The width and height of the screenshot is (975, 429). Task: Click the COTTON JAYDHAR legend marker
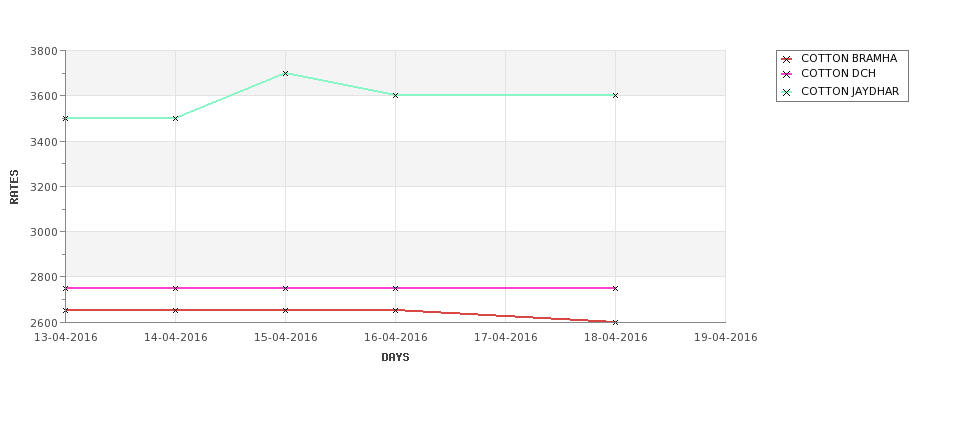point(786,93)
